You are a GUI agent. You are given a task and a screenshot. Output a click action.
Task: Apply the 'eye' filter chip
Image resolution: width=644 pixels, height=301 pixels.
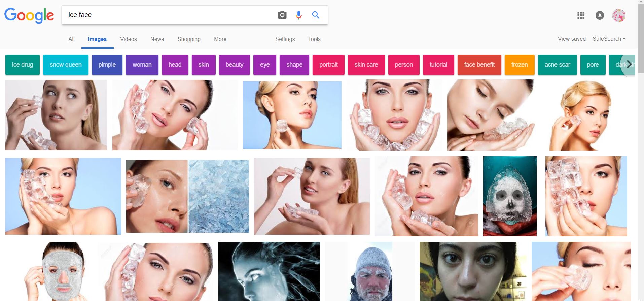tap(265, 65)
